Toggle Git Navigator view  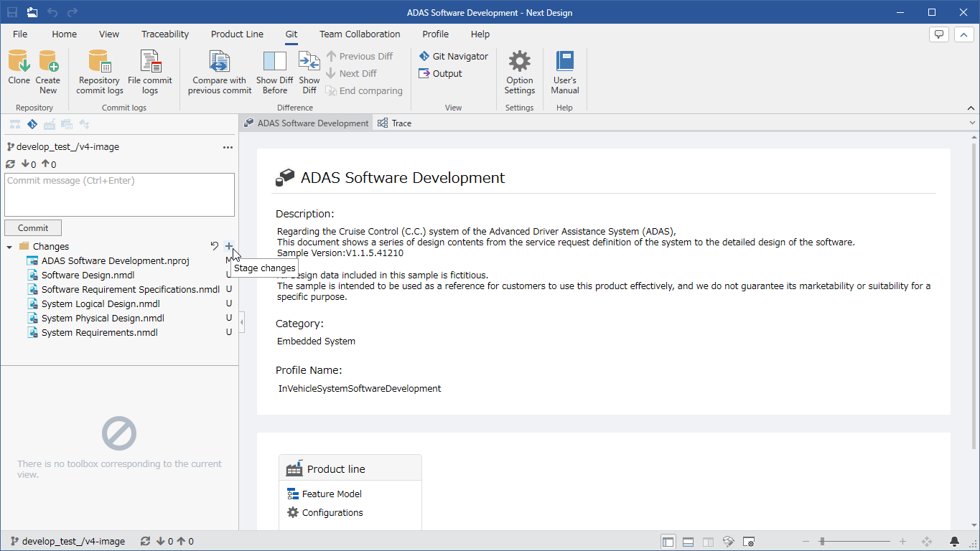pos(454,56)
